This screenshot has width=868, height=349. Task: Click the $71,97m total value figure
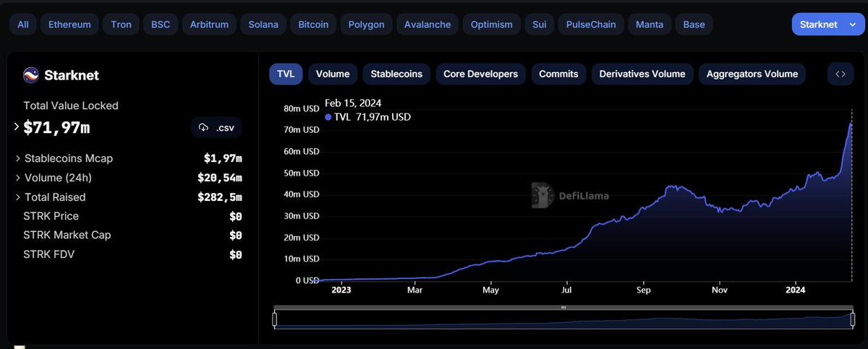(56, 128)
